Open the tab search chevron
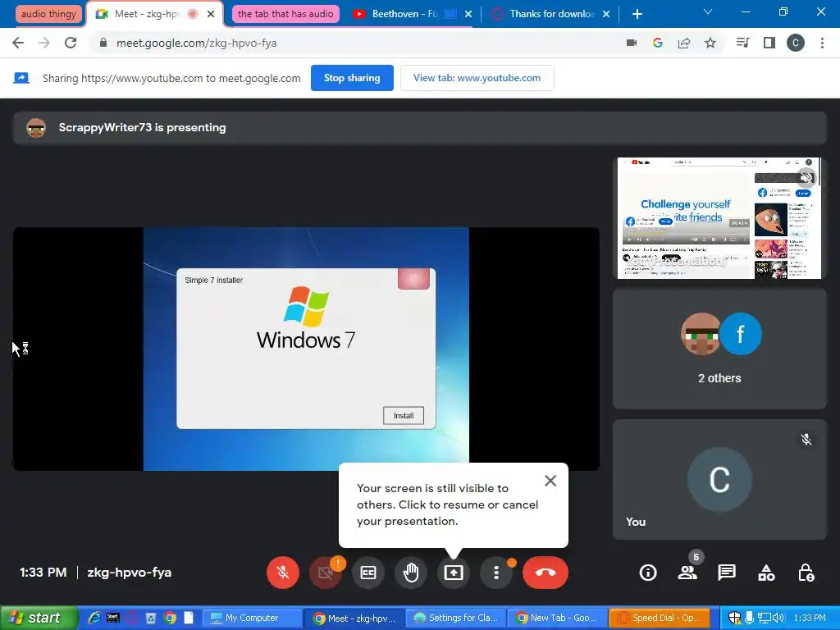Screen dimensions: 840x630 708,11
